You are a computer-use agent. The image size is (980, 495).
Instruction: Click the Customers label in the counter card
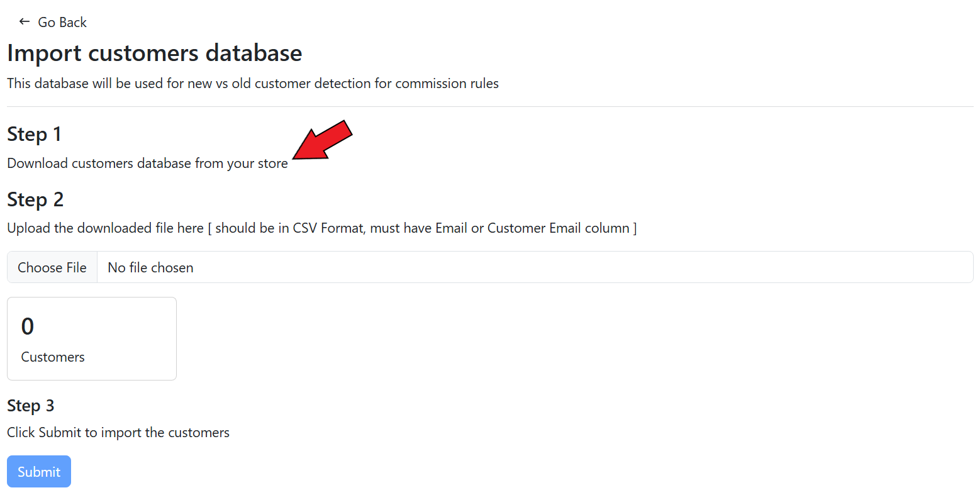tap(53, 357)
